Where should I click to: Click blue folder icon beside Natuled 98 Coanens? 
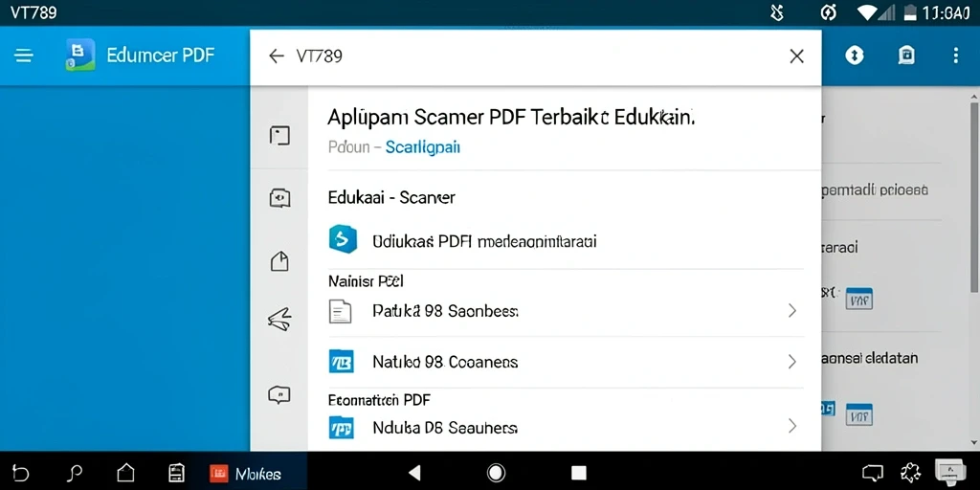coord(342,361)
